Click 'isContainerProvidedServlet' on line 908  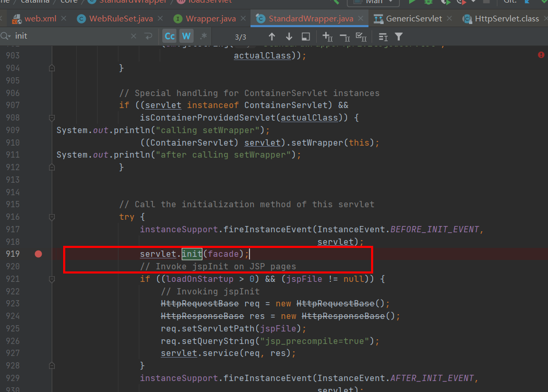pyautogui.click(x=208, y=118)
